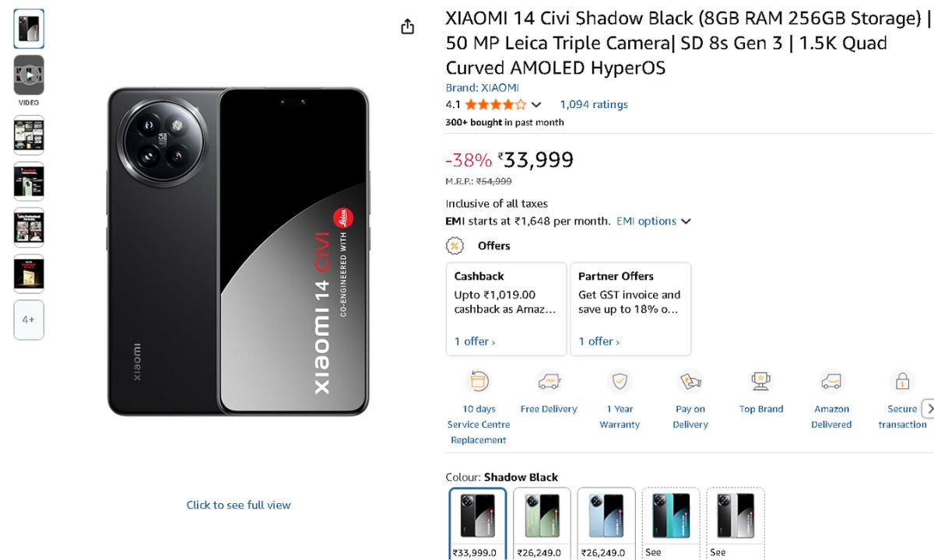
Task: Play the product VIDEO thumbnail
Action: click(x=29, y=75)
